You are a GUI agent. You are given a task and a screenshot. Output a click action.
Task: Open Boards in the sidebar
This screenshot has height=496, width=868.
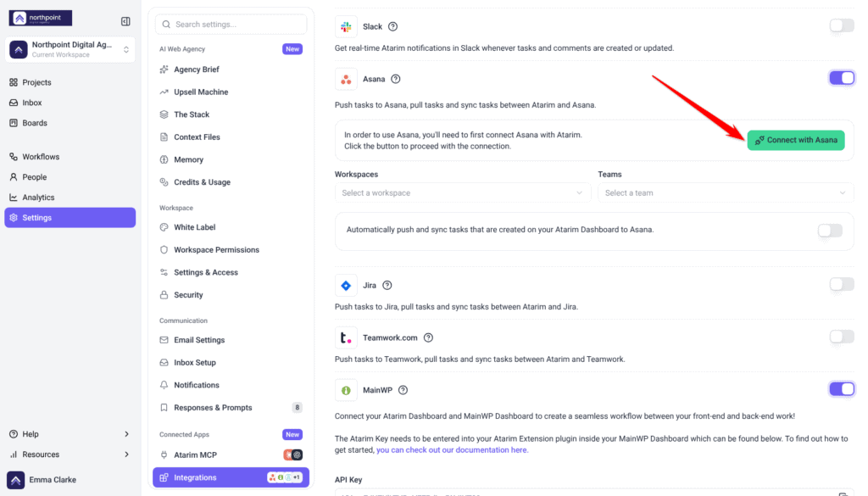tap(70, 123)
